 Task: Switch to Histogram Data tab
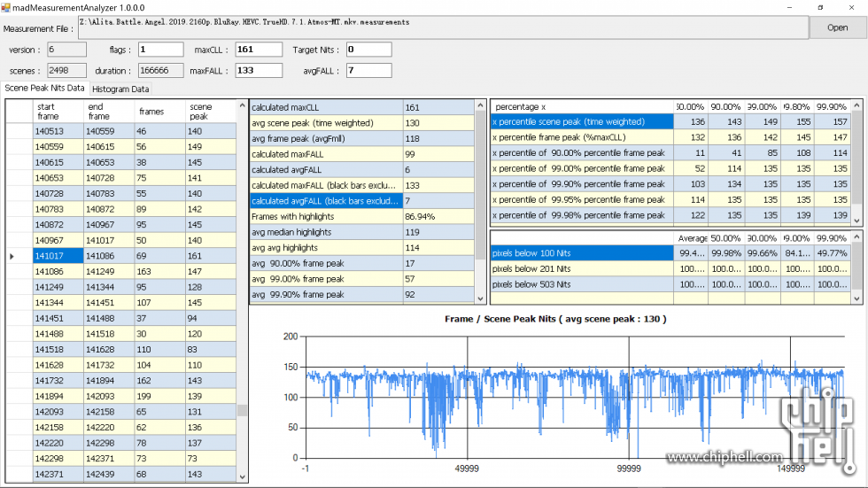click(x=120, y=89)
